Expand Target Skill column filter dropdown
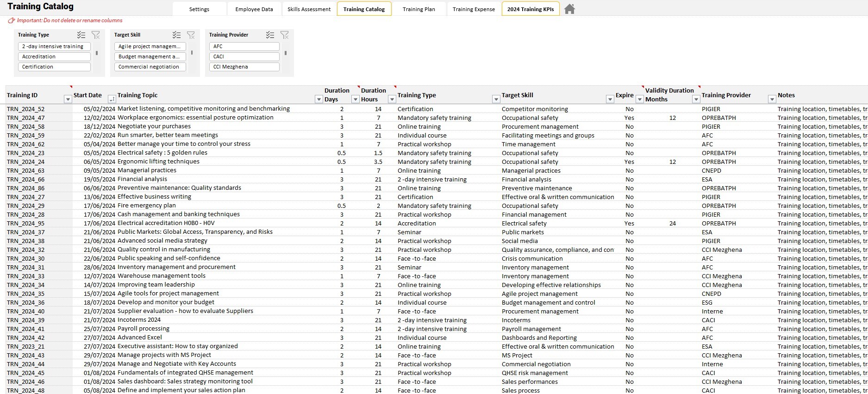The height and width of the screenshot is (394, 868). (x=610, y=99)
